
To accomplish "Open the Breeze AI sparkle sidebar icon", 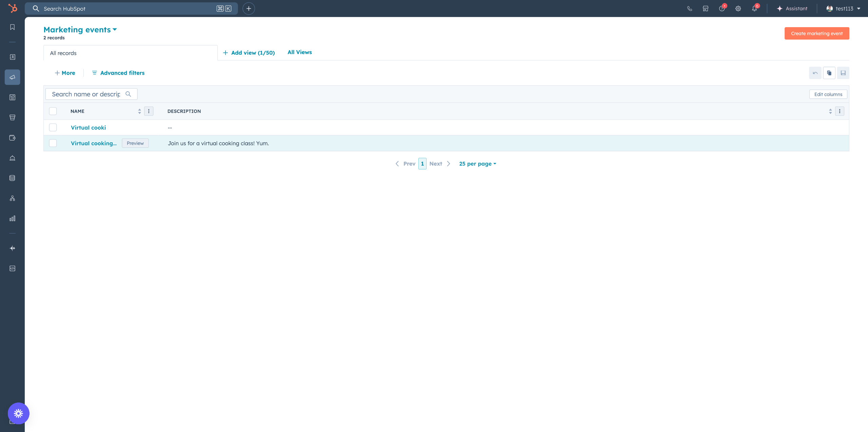I will pos(13,248).
